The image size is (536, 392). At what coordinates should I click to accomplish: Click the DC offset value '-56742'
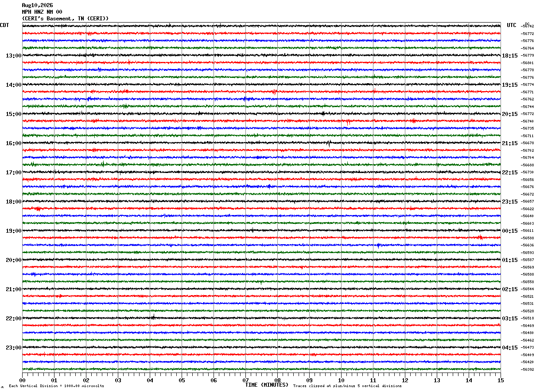[x=528, y=27]
